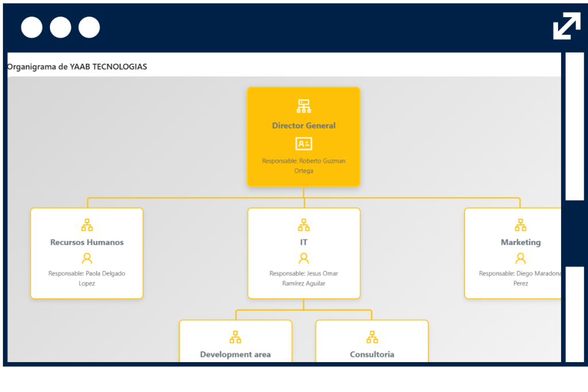Click the hierarchy icon on Director General card
The height and width of the screenshot is (392, 588).
[x=304, y=106]
